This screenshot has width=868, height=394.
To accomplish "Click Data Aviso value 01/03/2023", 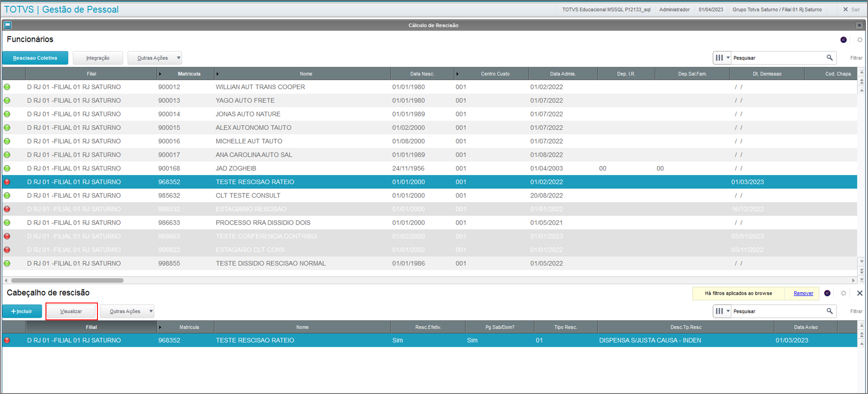I will [x=792, y=340].
